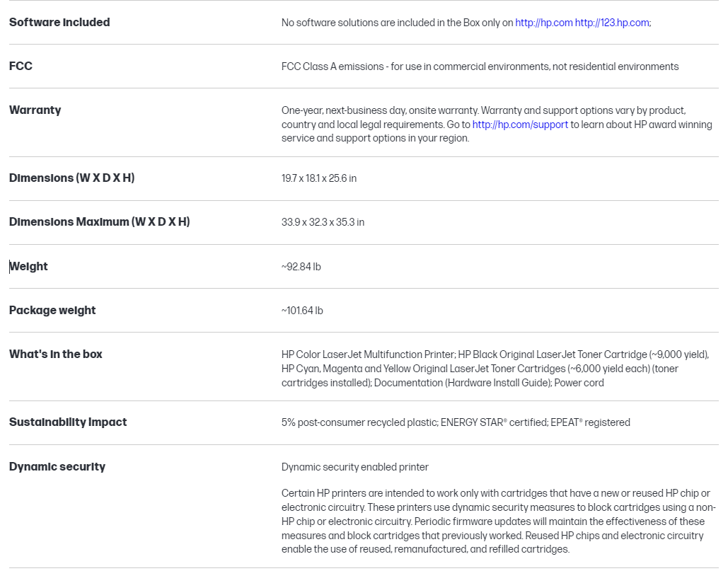Click the FCC row label
Viewport: 728px width, 571px height.
(x=21, y=67)
